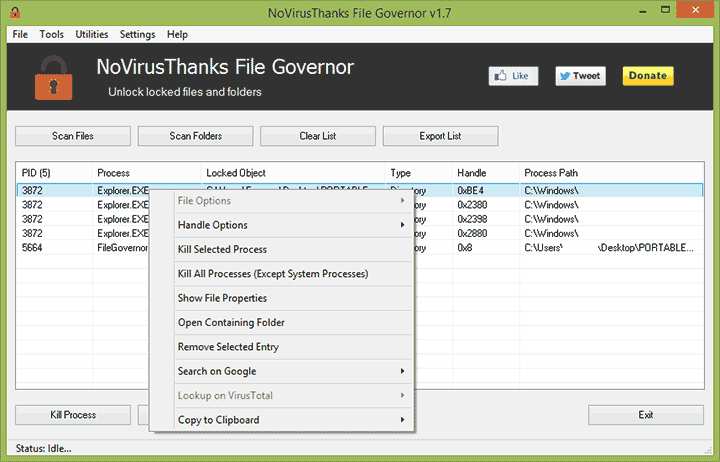Sort by the Locked Object column header
This screenshot has width=720, height=462.
292,173
